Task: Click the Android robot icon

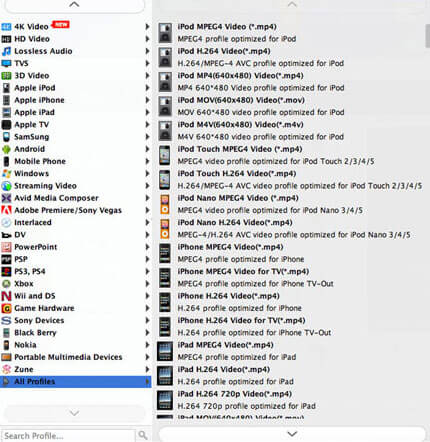Action: coord(6,149)
